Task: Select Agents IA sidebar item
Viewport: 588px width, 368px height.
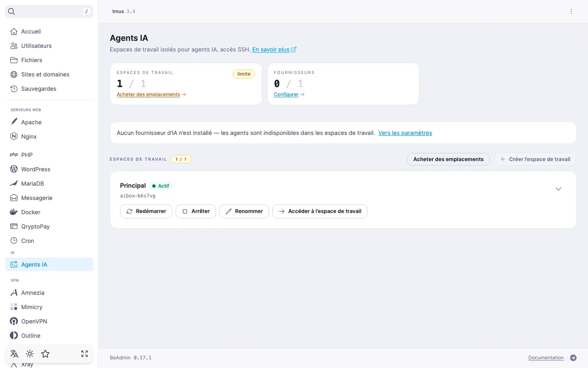Action: coord(49,265)
